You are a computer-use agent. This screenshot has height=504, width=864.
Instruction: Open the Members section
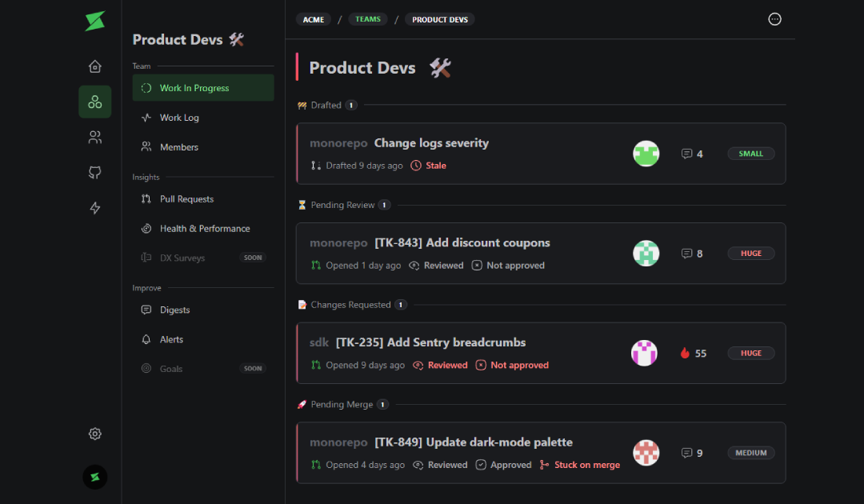pos(179,147)
